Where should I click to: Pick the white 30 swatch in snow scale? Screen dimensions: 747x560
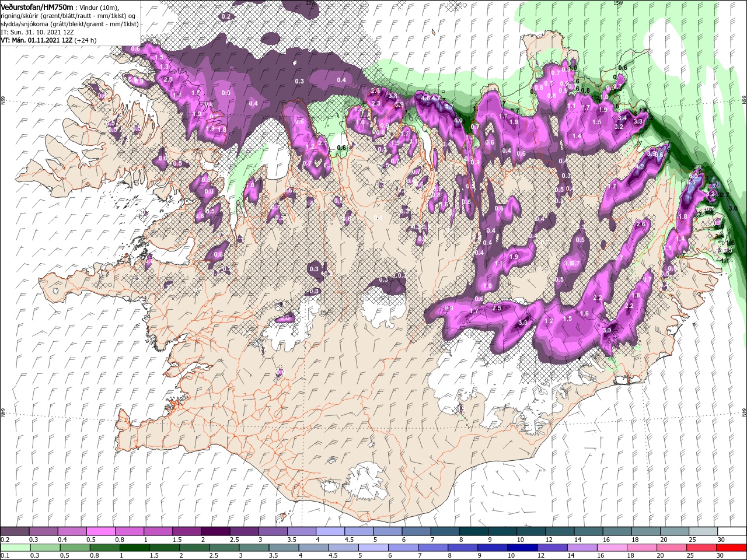click(731, 531)
